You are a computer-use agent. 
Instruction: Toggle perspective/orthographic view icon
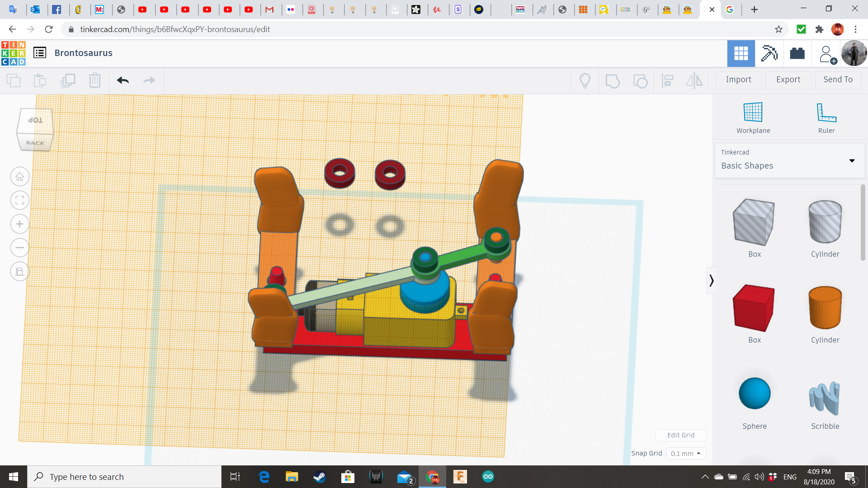click(19, 272)
